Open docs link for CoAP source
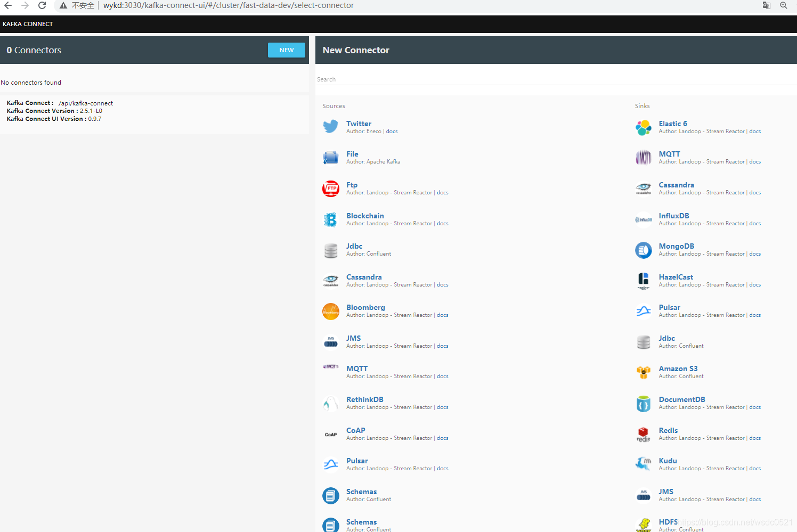 pos(443,438)
